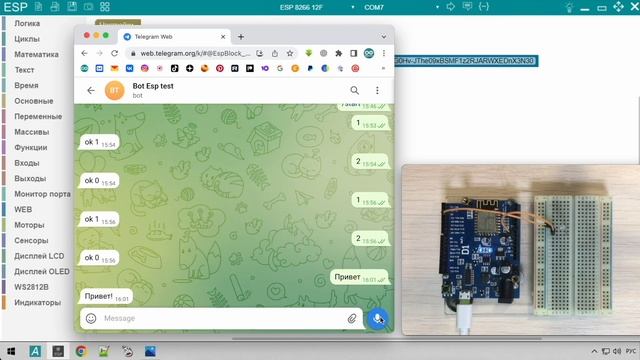Select the WS2812B category
The height and width of the screenshot is (360, 640).
pos(31,287)
